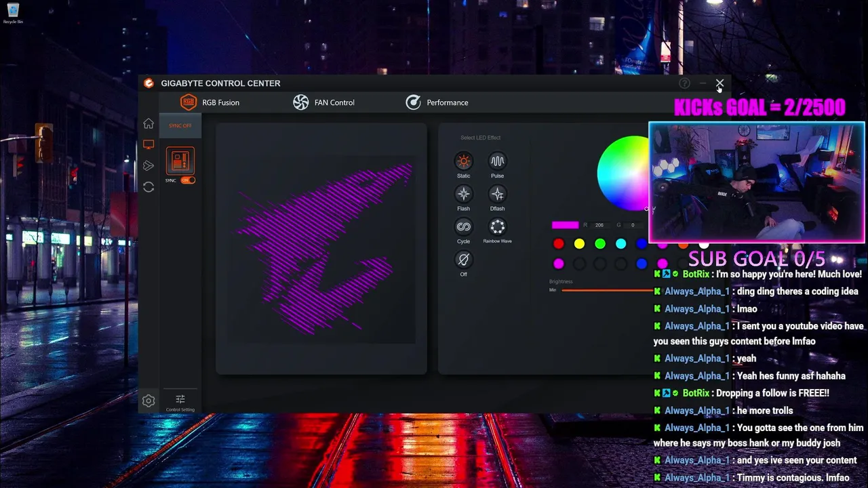This screenshot has width=868, height=488.
Task: Click the paper-plane arrow sidebar icon
Action: click(149, 165)
